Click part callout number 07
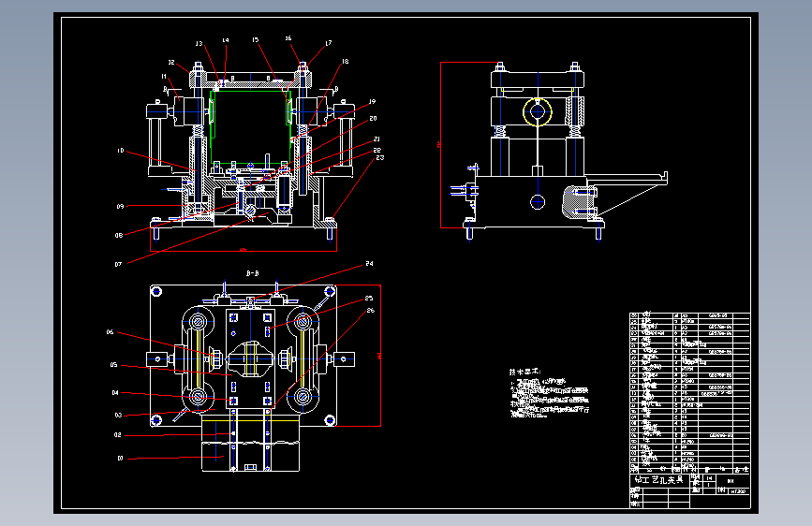812x526 pixels. [119, 265]
